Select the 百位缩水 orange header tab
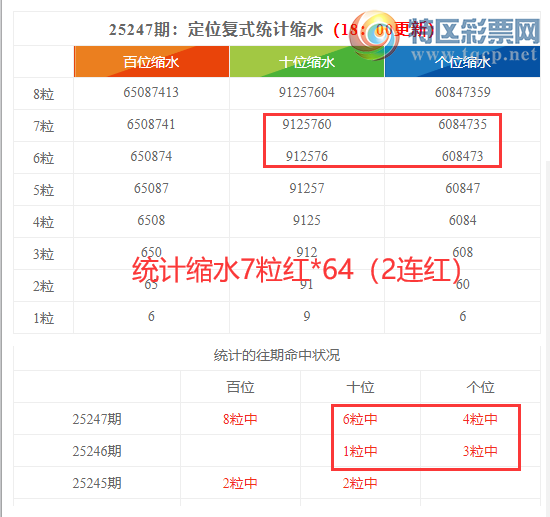This screenshot has height=517, width=550. pos(152,62)
